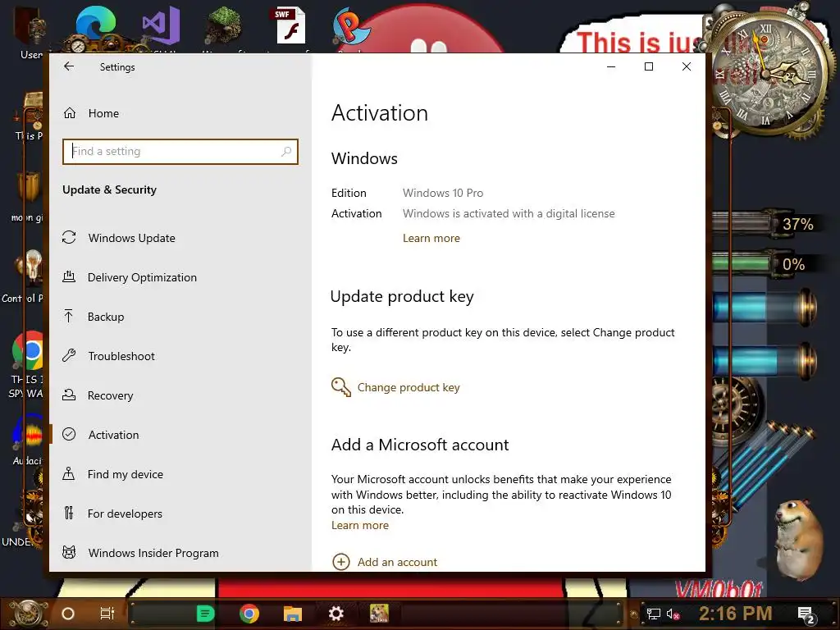Image resolution: width=840 pixels, height=630 pixels.
Task: Click the muted speaker tray icon
Action: pyautogui.click(x=673, y=614)
